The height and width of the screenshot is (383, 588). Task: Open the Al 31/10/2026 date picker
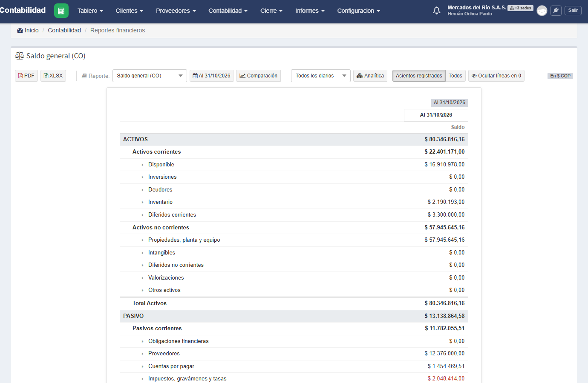(x=211, y=76)
